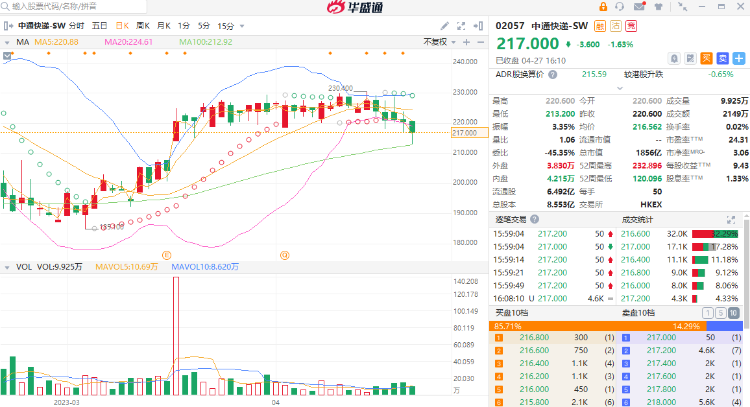
Task: Switch to 五日 five-day tab
Action: (x=99, y=26)
